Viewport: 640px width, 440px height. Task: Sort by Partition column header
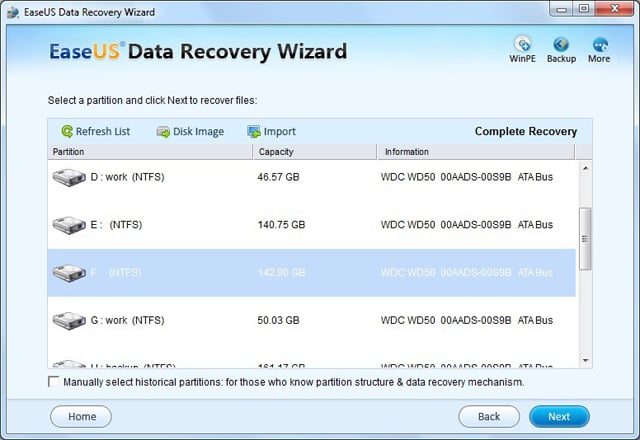[x=150, y=152]
